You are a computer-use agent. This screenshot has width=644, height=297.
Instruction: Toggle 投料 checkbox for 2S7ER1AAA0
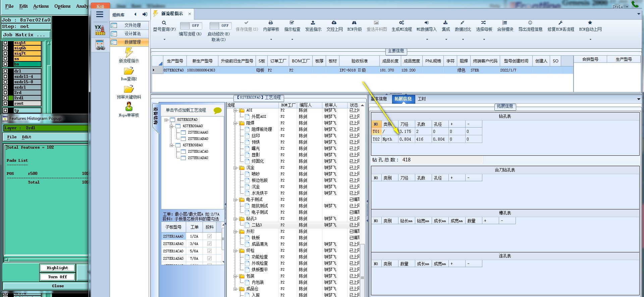click(210, 236)
